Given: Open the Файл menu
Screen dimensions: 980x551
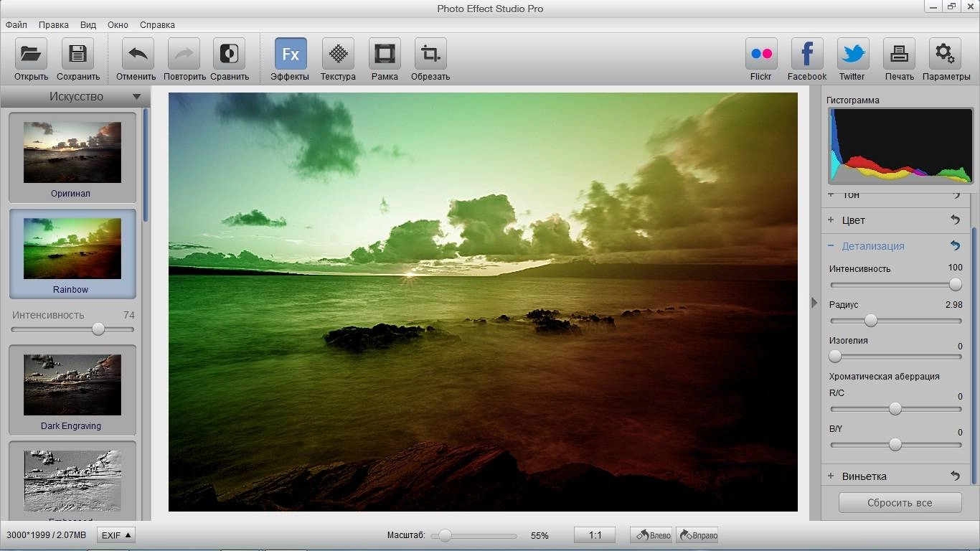Looking at the screenshot, I should point(17,24).
